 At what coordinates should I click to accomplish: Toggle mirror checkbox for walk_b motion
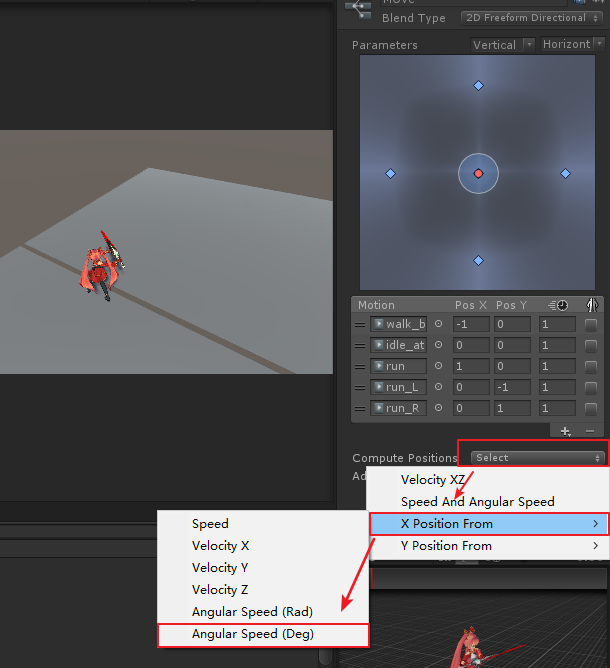point(590,325)
